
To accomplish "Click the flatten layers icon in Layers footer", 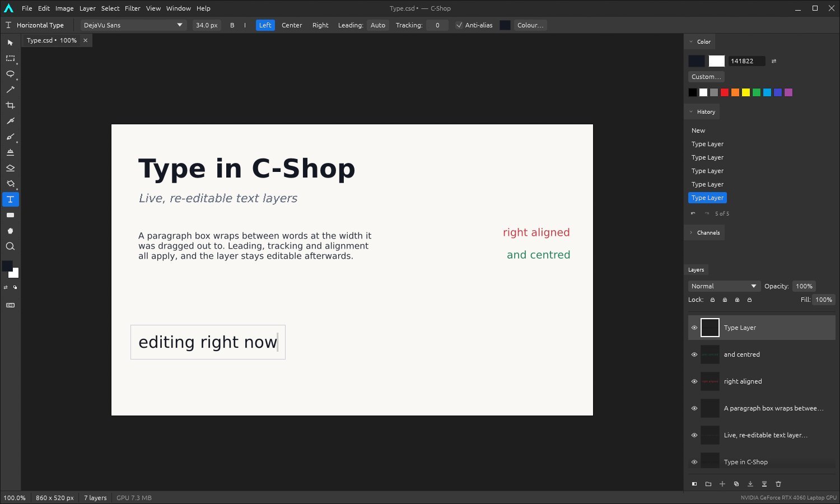I will pyautogui.click(x=764, y=484).
